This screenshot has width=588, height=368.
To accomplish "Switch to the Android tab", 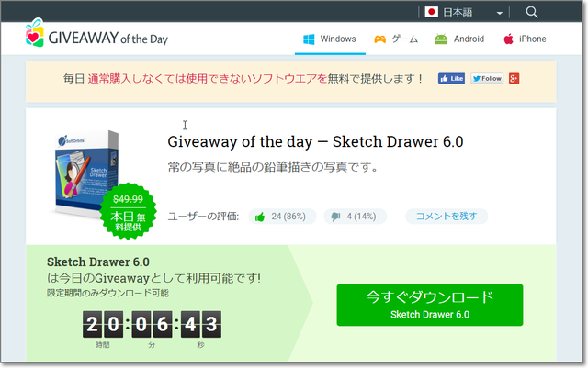I will (x=459, y=39).
